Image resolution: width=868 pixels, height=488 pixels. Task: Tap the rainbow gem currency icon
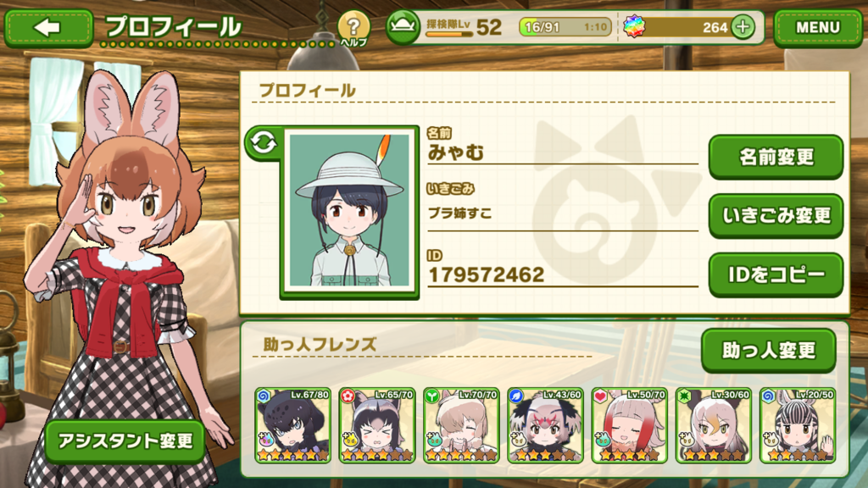pyautogui.click(x=634, y=26)
